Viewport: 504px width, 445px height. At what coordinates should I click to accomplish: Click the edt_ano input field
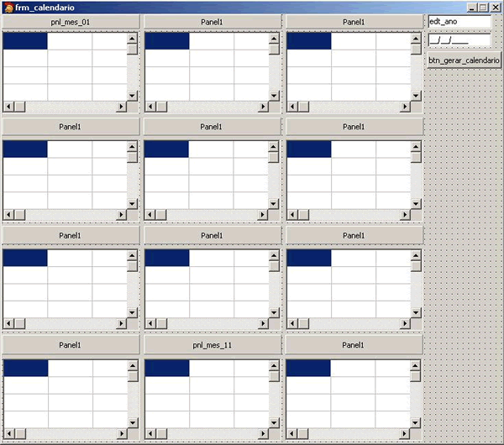click(x=459, y=22)
